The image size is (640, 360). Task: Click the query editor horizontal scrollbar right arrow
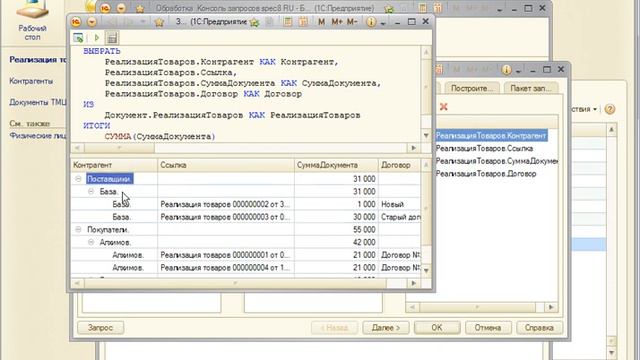pos(413,148)
